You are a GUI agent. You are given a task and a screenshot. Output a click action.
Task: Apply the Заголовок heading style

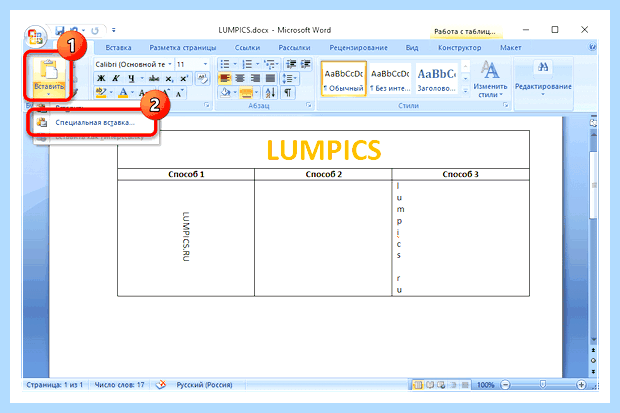click(x=437, y=79)
